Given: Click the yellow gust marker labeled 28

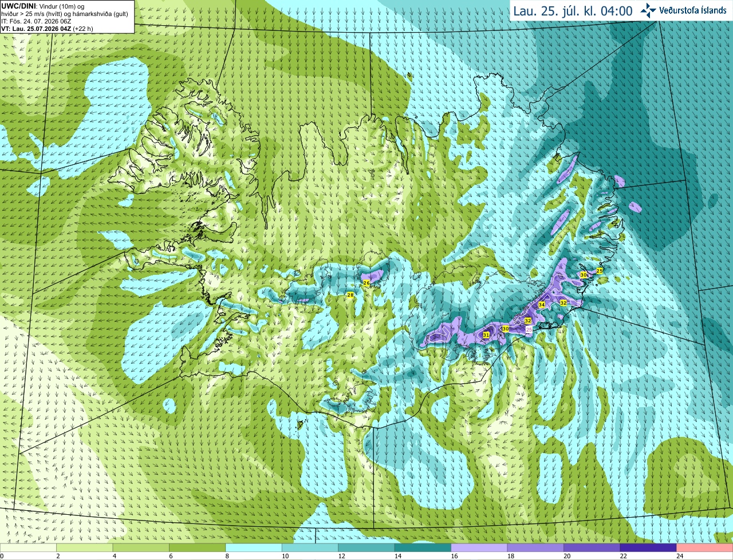Looking at the screenshot, I should pyautogui.click(x=350, y=295).
